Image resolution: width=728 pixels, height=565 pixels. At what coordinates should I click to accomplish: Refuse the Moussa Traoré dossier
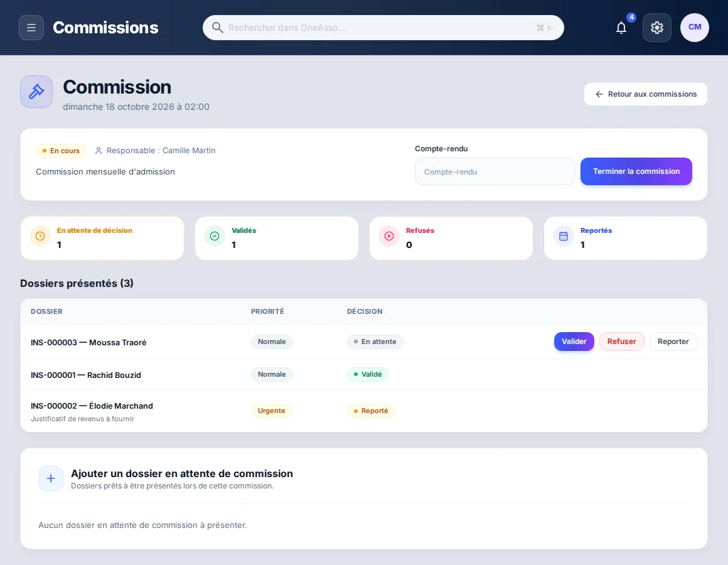pyautogui.click(x=621, y=342)
